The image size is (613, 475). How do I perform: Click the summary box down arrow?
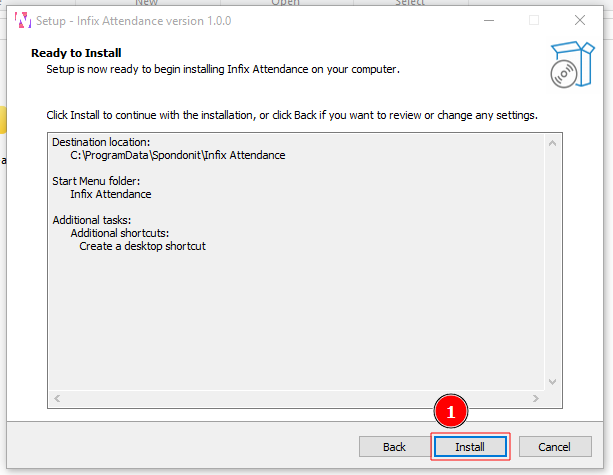point(552,382)
